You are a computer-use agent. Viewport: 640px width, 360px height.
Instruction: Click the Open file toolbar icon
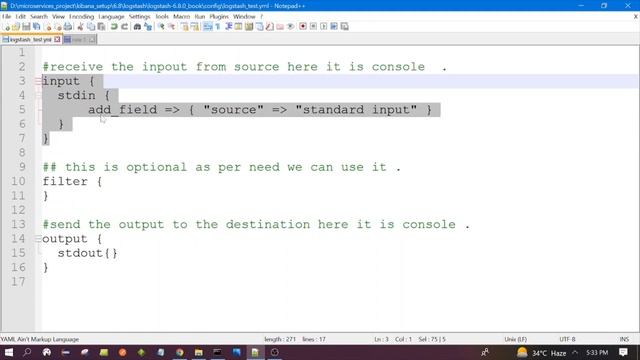(16, 27)
